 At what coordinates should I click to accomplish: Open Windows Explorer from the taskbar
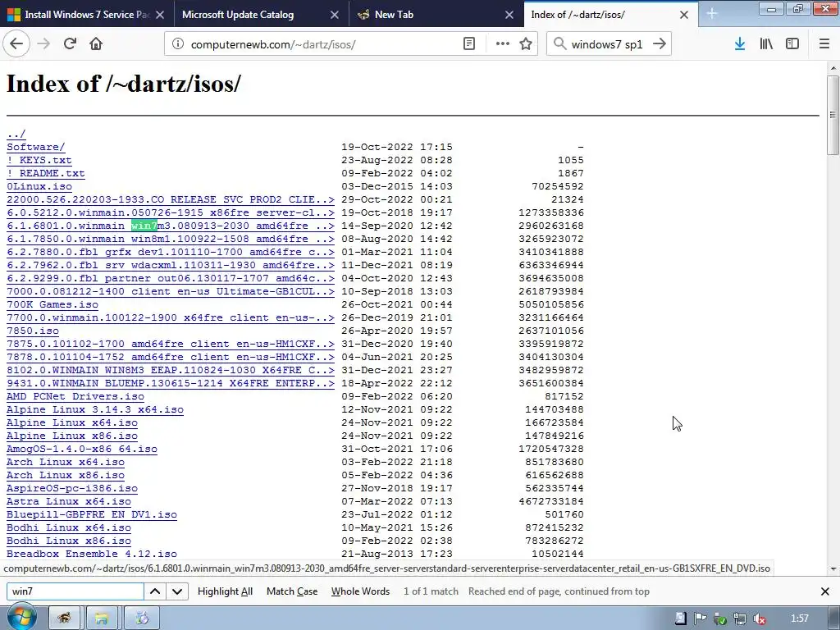pyautogui.click(x=102, y=619)
